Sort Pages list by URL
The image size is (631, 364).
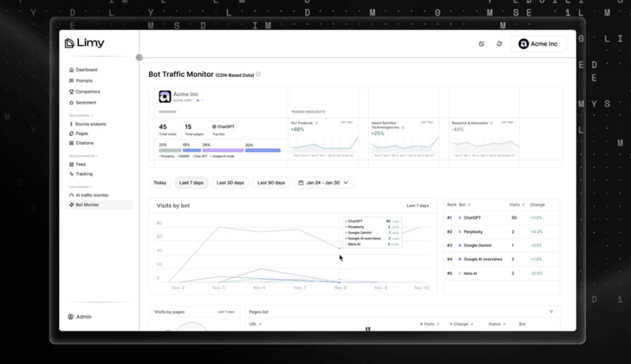tap(256, 324)
